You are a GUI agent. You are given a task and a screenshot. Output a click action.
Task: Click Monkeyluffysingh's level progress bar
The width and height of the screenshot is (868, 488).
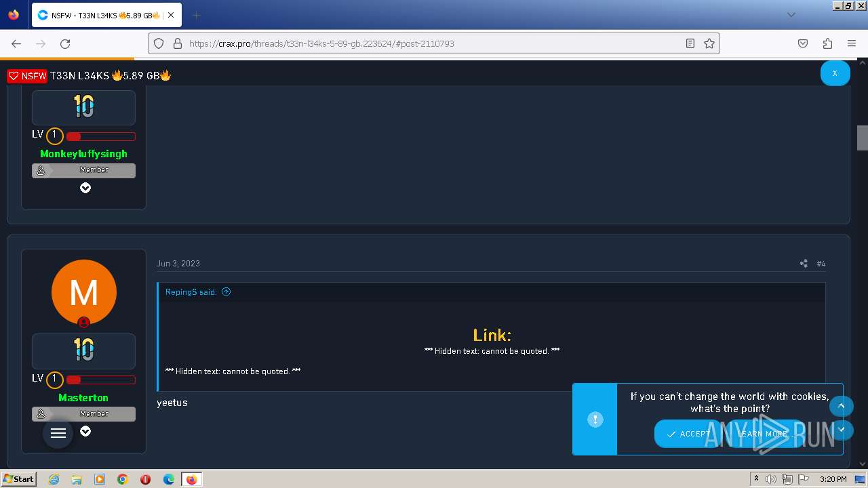click(x=100, y=136)
